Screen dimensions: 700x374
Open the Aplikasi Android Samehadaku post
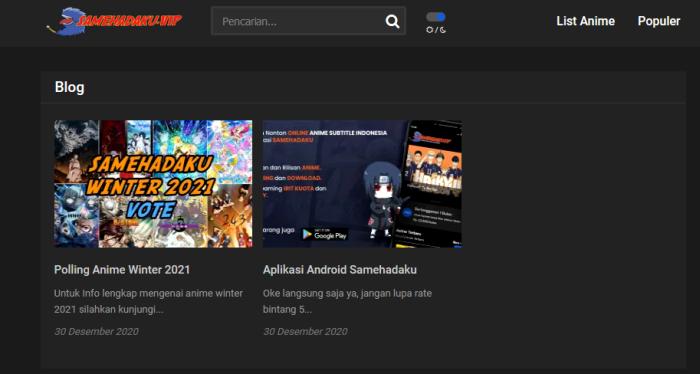[x=340, y=270]
